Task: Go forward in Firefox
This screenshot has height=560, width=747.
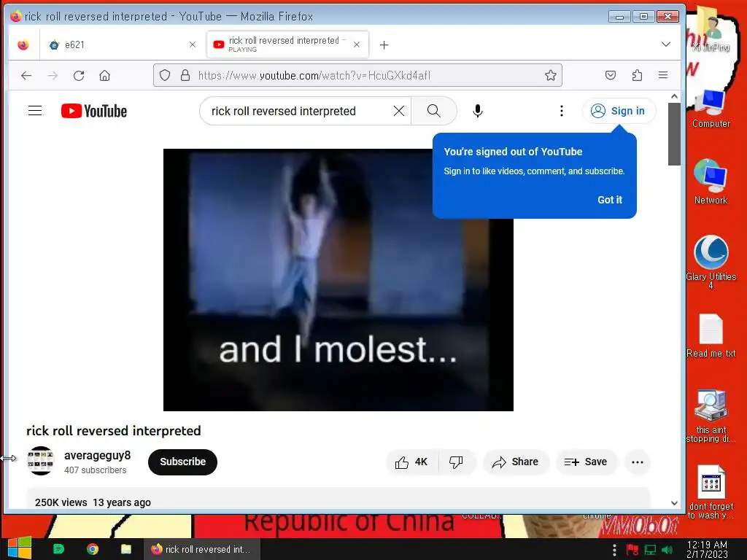Action: (x=53, y=75)
